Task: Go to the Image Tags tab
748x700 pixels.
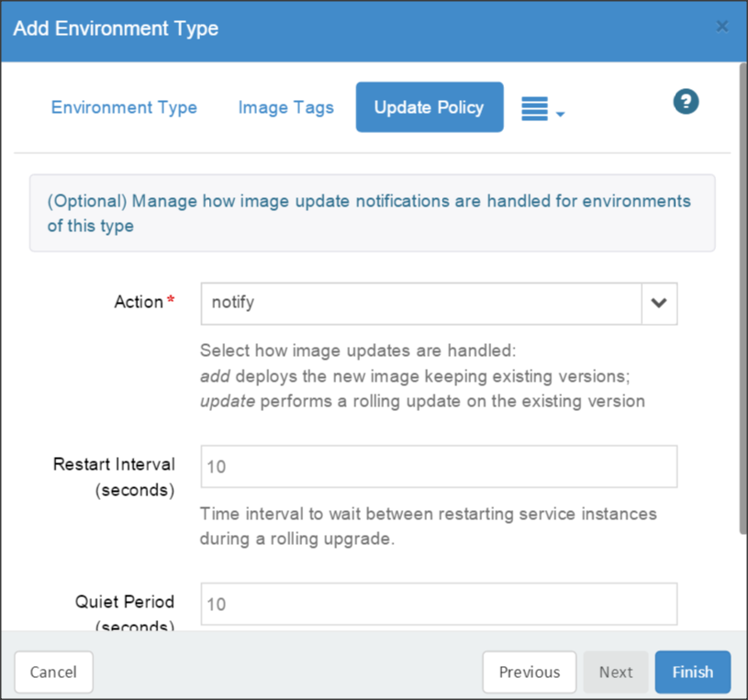Action: tap(285, 107)
